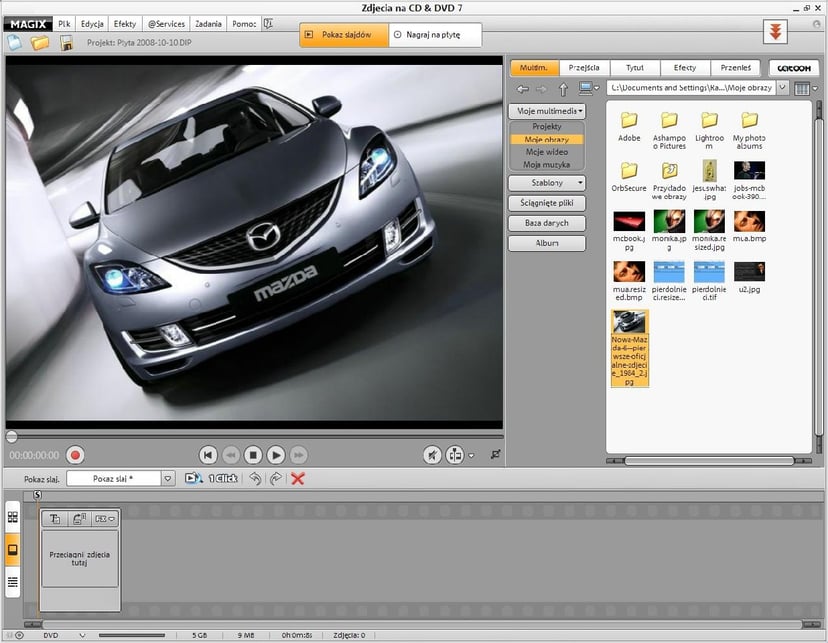Viewport: 828px width, 643px height.
Task: Click the Album button
Action: 547,243
